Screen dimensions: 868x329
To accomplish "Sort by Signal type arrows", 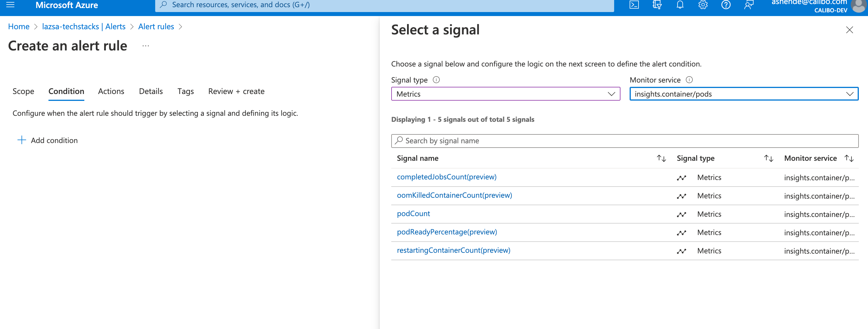I will [768, 158].
